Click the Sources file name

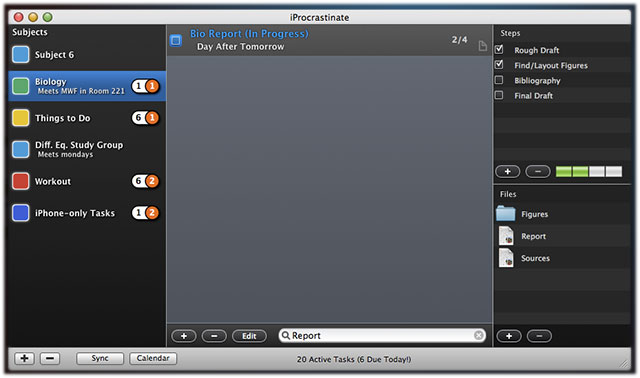click(535, 258)
